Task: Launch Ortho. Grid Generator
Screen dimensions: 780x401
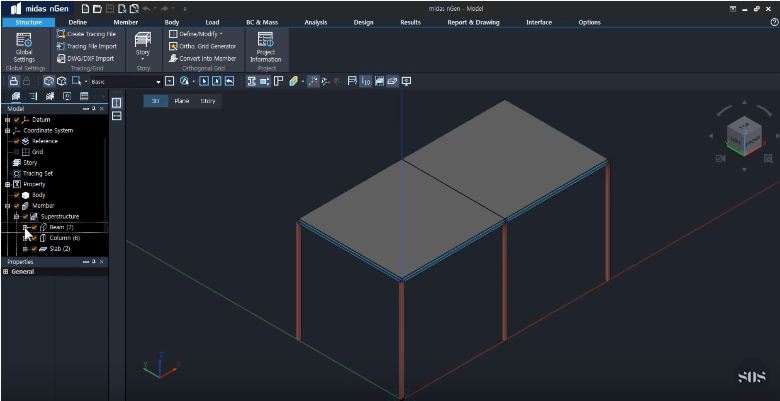Action: pyautogui.click(x=202, y=46)
